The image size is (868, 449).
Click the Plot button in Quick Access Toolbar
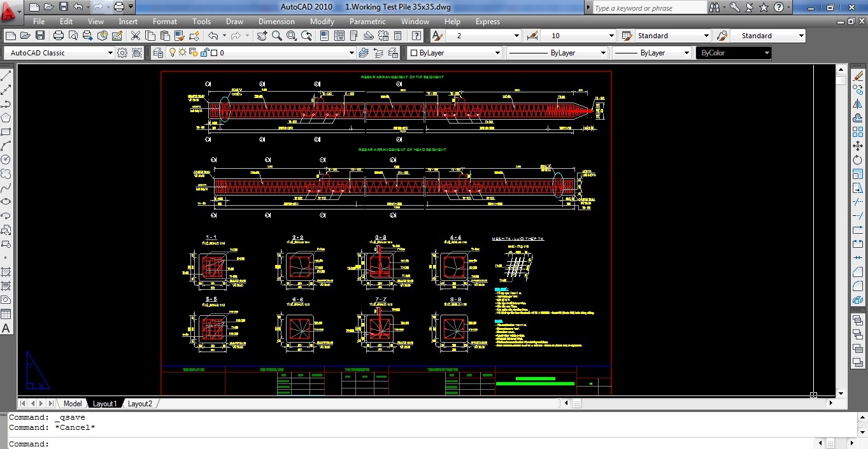pyautogui.click(x=118, y=7)
